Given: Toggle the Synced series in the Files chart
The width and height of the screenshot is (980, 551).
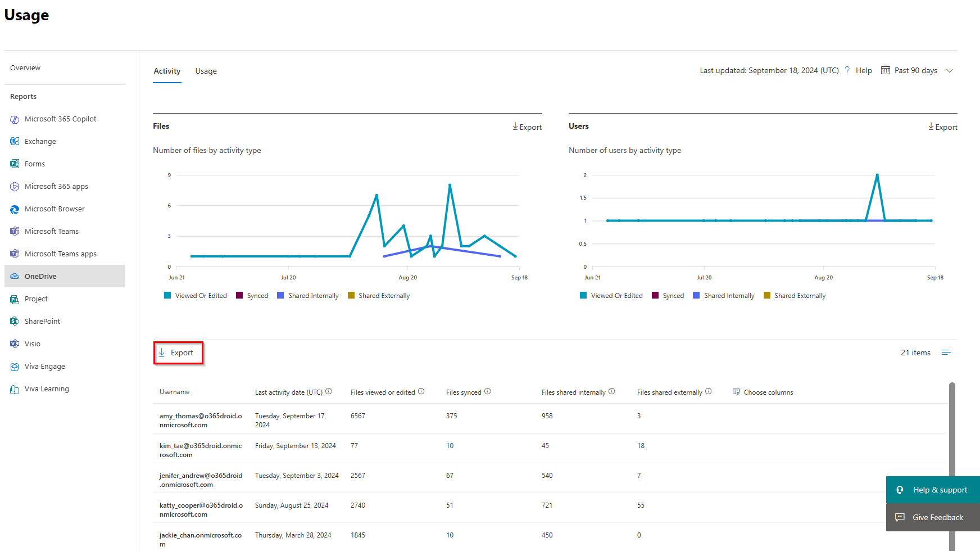Looking at the screenshot, I should [252, 295].
